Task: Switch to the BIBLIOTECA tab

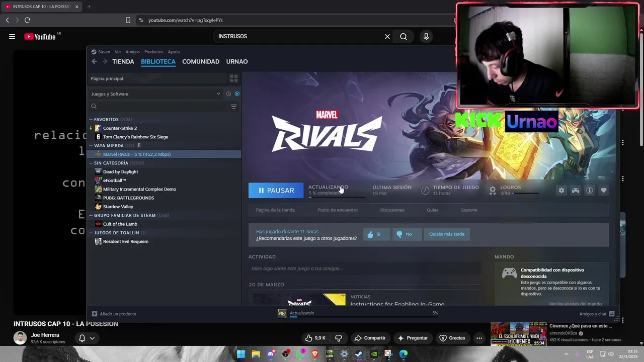Action: click(x=158, y=61)
